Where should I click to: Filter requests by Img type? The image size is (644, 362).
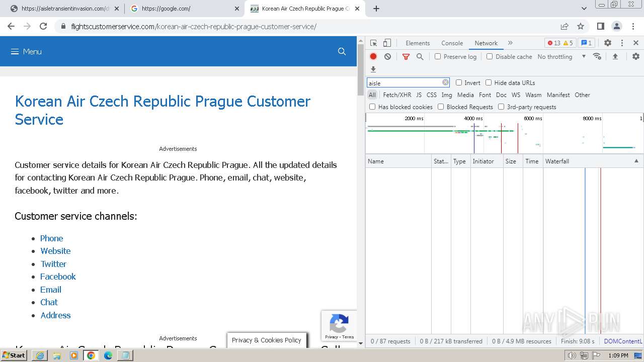point(447,95)
